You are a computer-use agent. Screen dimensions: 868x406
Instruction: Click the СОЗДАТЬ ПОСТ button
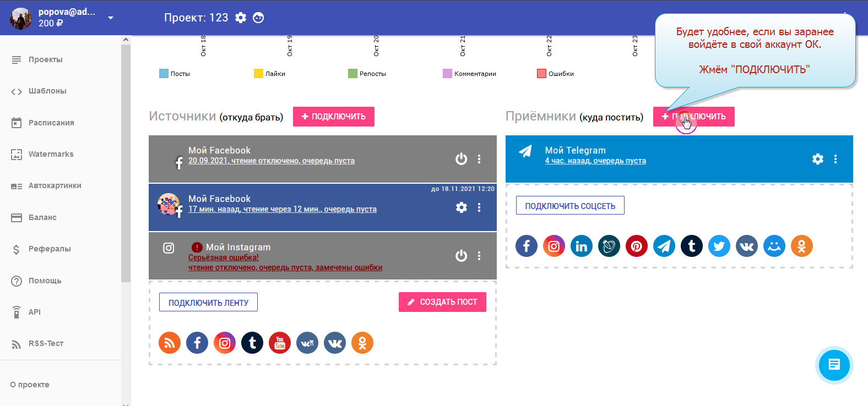pos(442,302)
